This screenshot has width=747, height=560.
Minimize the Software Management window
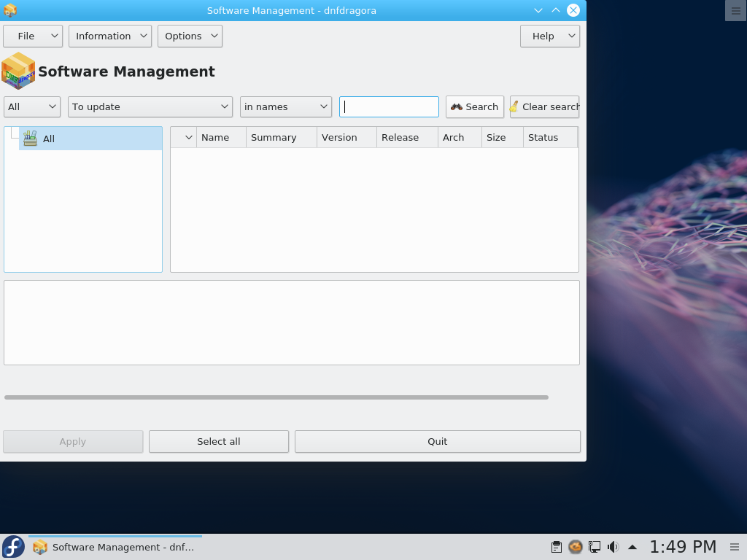click(x=538, y=10)
